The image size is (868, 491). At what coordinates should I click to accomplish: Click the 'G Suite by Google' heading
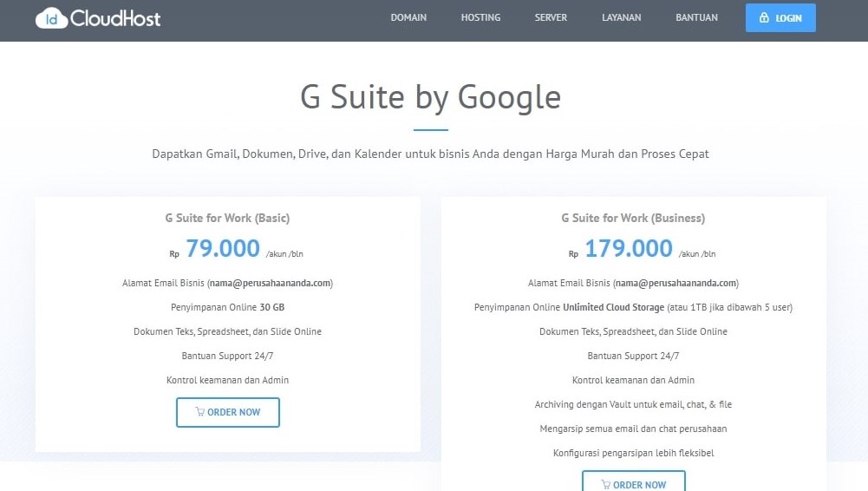tap(430, 96)
